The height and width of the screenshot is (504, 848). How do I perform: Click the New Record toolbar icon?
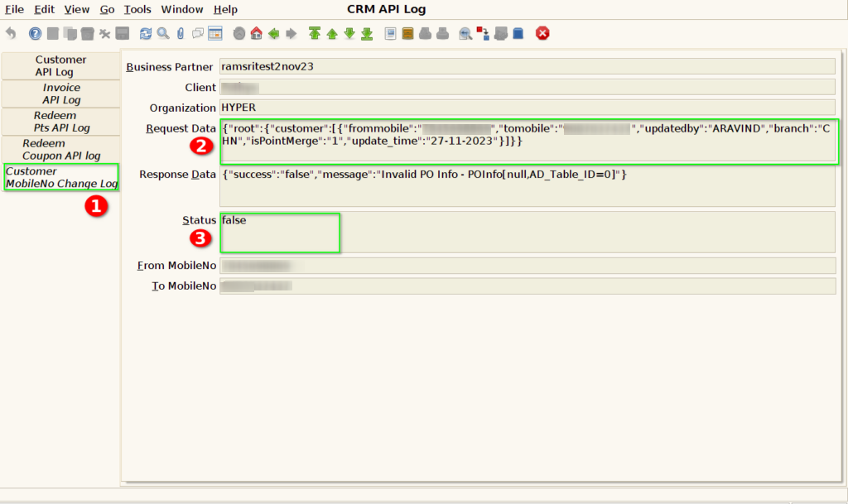52,33
